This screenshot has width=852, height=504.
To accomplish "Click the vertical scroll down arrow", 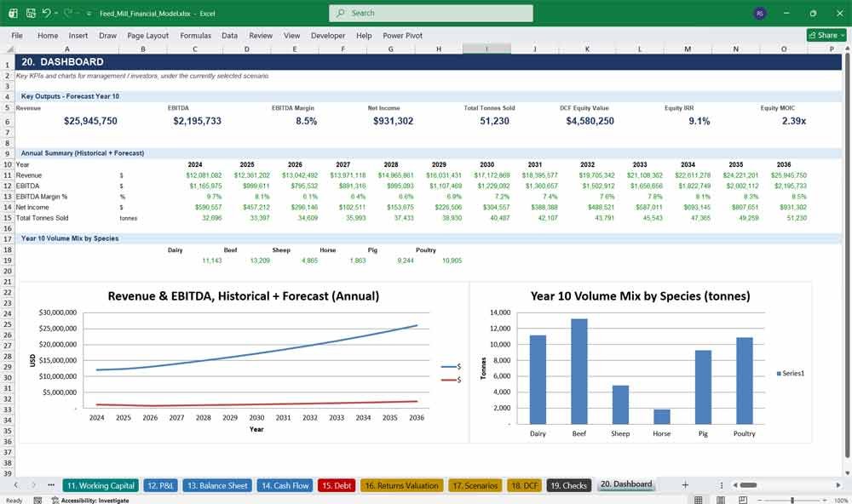I will click(847, 473).
